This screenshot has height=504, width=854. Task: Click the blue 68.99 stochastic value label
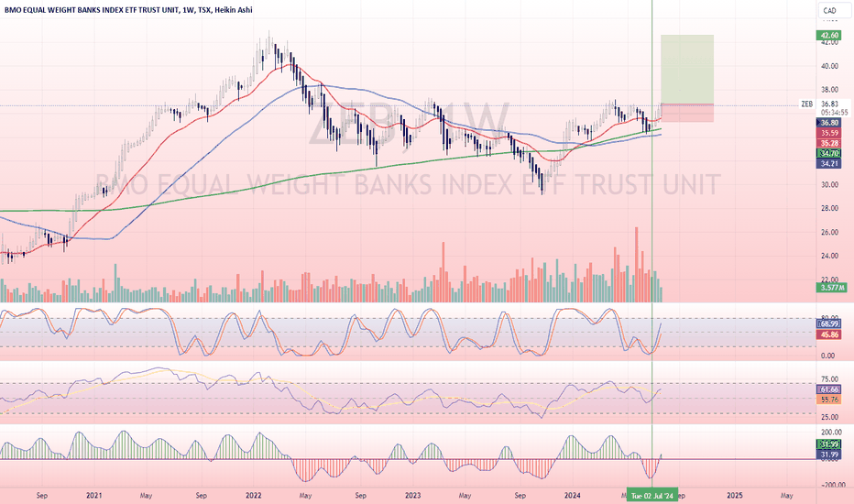(829, 324)
